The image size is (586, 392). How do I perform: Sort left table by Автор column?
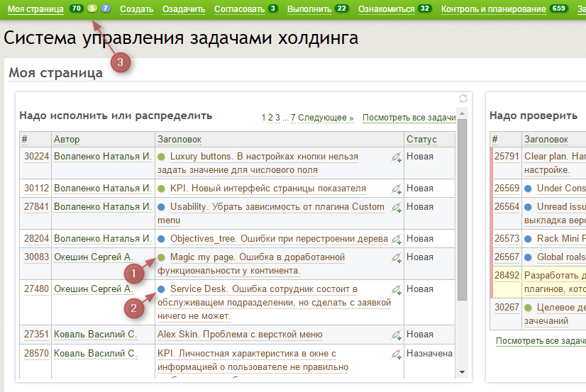point(67,139)
